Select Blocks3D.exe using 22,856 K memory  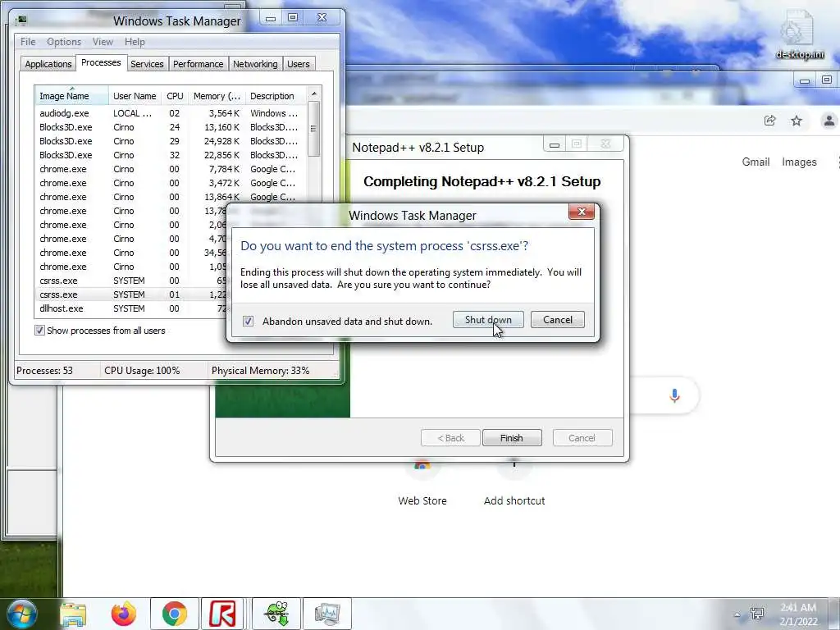[x=171, y=155]
